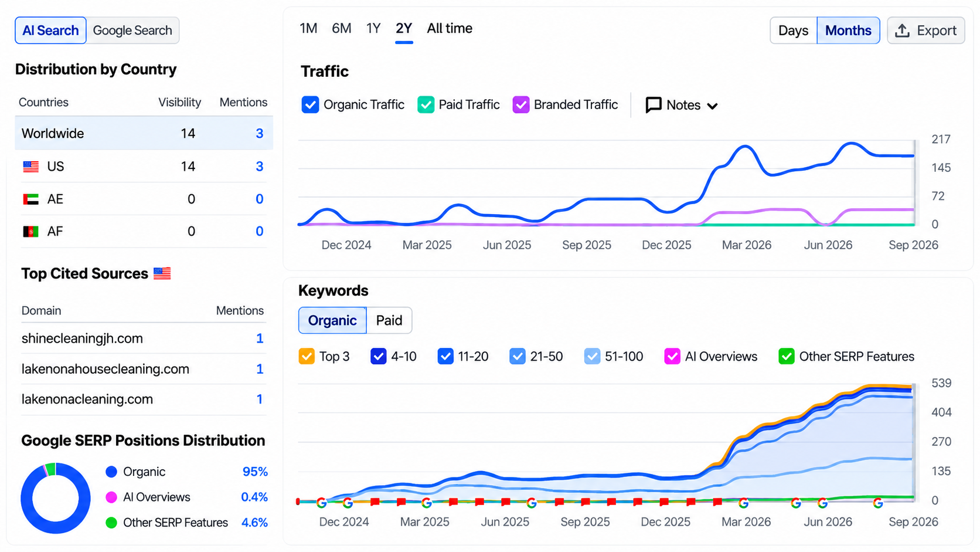Click the magenta AI Overviews legend dot
The height and width of the screenshot is (552, 980).
[111, 497]
